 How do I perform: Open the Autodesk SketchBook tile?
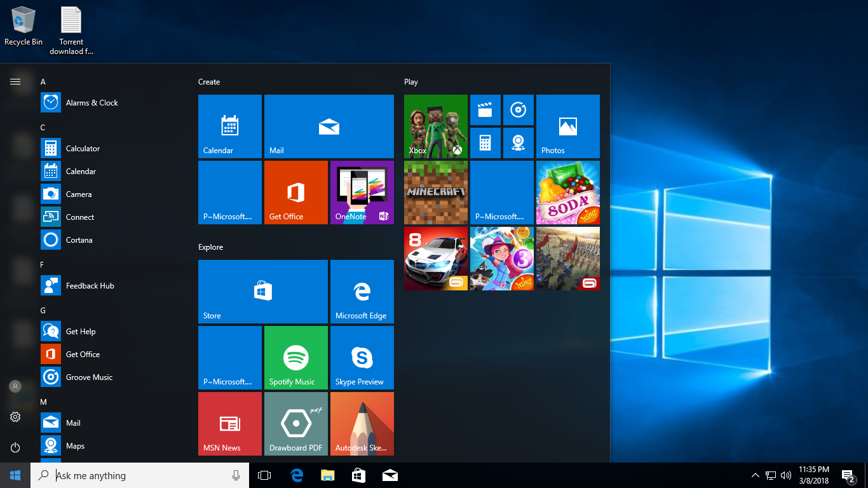click(362, 424)
